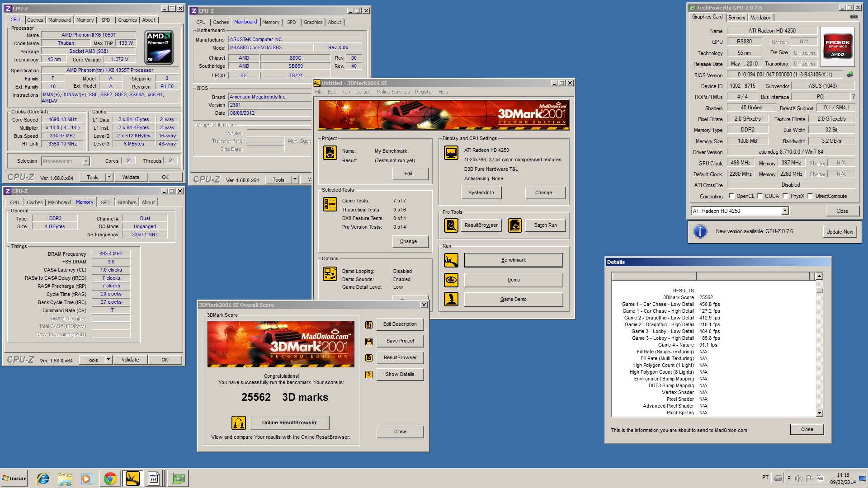The image size is (868, 488).
Task: Open Windows Explorer from the taskbar
Action: [65, 479]
